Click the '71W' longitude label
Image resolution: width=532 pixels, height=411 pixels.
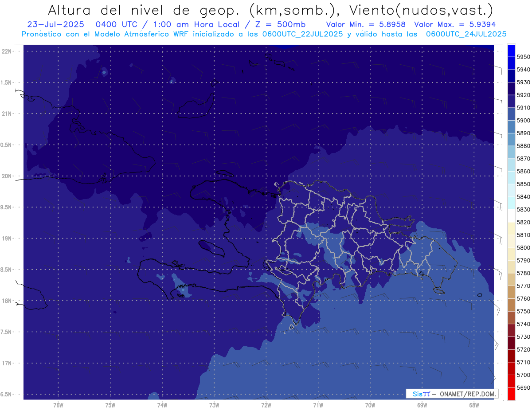point(318,405)
